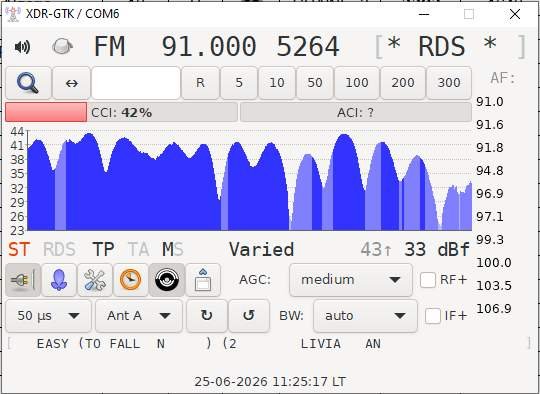Select the Ant A antenna dropdown

pyautogui.click(x=139, y=316)
